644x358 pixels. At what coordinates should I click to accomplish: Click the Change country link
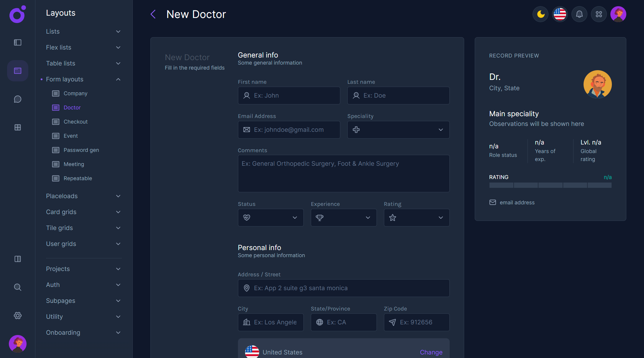point(431,352)
